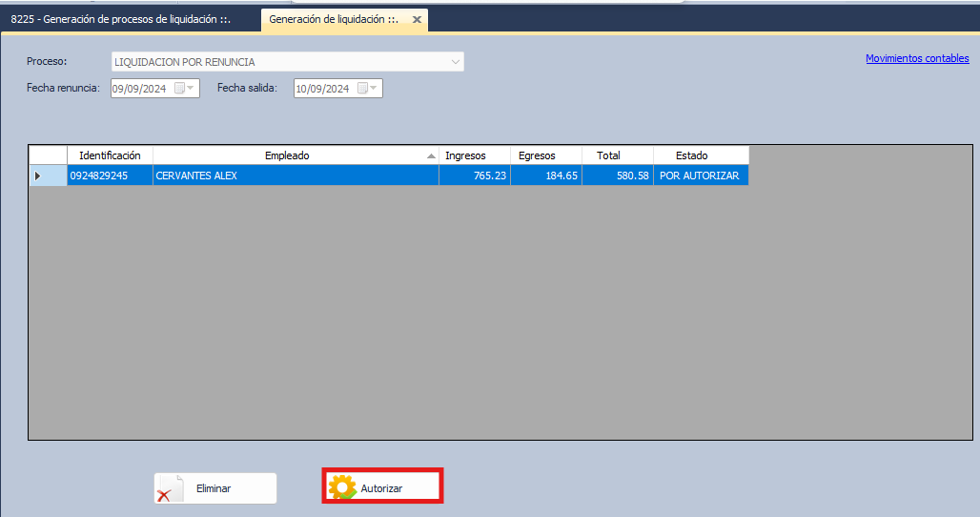This screenshot has width=980, height=517.
Task: Click the calendar icon in Fecha salida
Action: [x=362, y=89]
